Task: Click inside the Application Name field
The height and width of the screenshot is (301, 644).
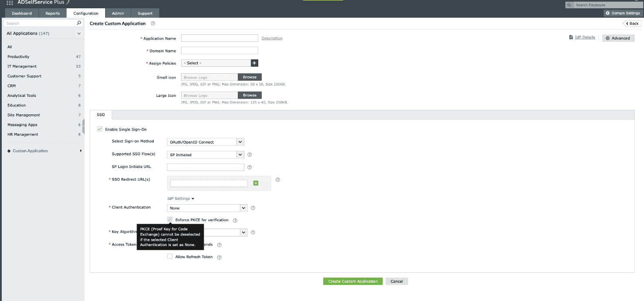Action: [219, 38]
